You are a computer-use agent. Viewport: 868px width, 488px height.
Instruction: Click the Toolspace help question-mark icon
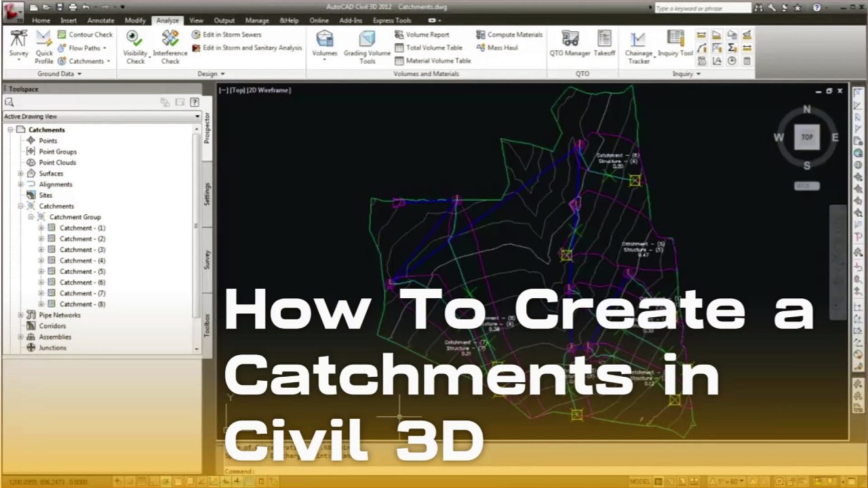(x=194, y=102)
